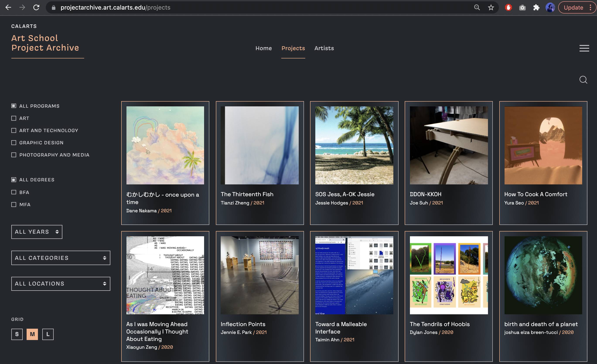Open the All Years dropdown
597x364 pixels.
[37, 232]
